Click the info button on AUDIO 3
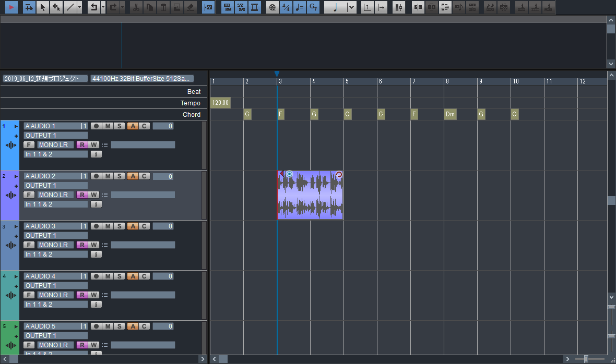Screen dimensions: 616x364 pyautogui.click(x=96, y=254)
